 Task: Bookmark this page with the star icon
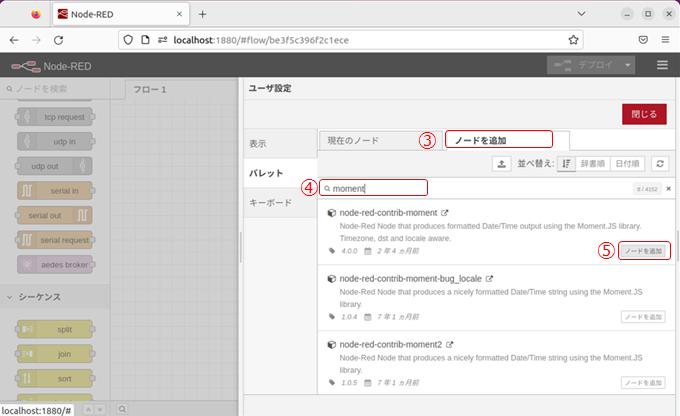(574, 40)
